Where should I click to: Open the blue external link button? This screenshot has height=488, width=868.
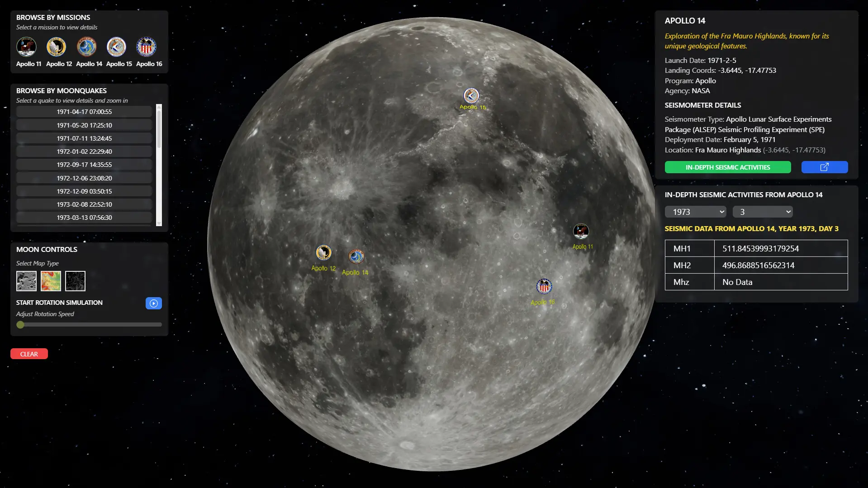click(x=824, y=167)
